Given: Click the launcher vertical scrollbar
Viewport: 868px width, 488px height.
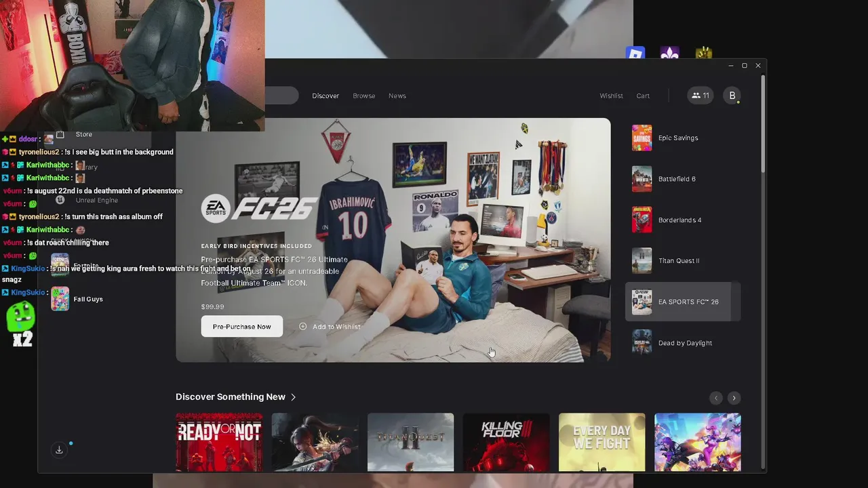Looking at the screenshot, I should 763,123.
